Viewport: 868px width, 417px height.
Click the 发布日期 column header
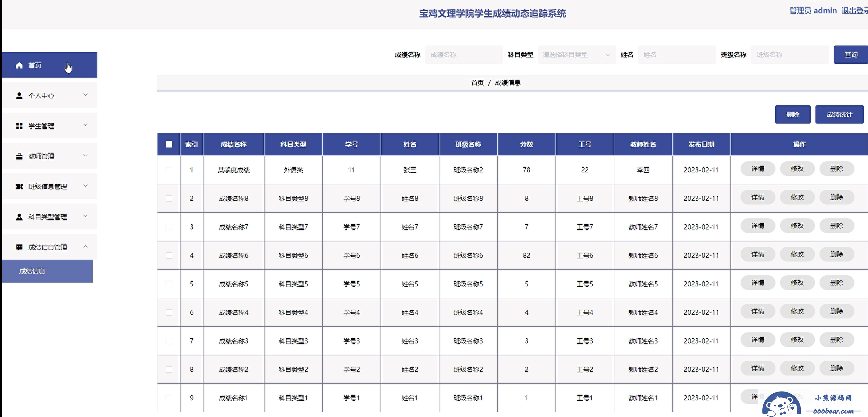(x=701, y=144)
